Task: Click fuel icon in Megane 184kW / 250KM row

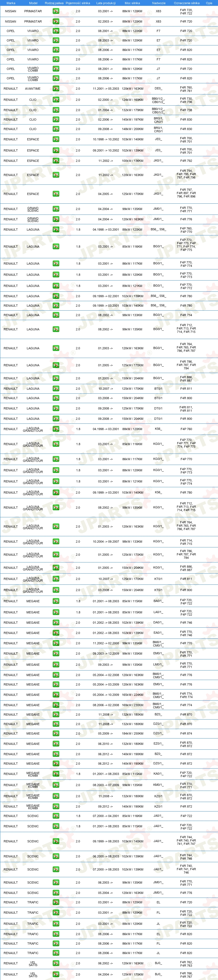Action: 56,733
